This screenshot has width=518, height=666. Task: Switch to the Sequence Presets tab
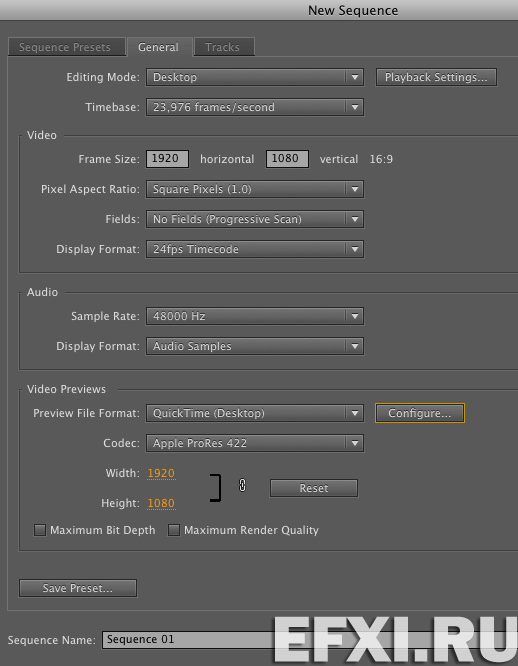67,47
